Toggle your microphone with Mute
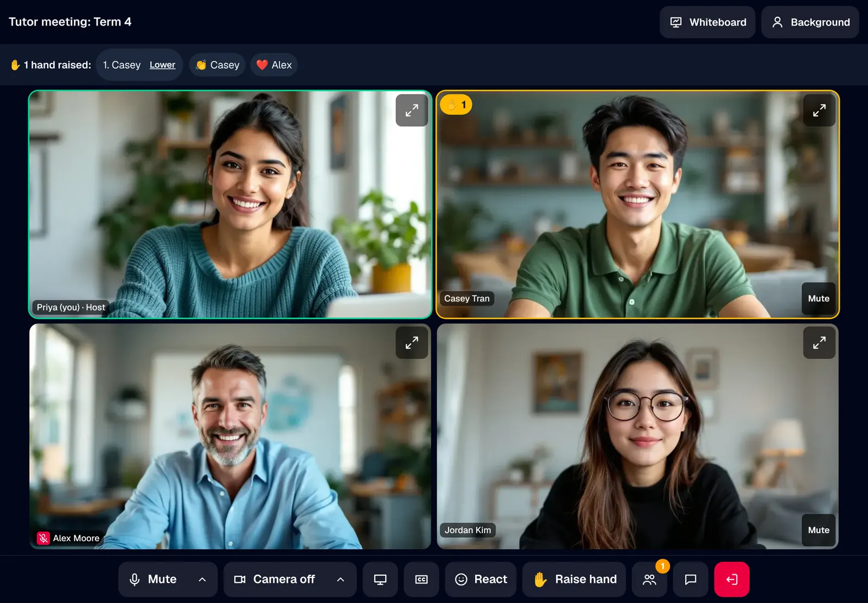 (154, 579)
